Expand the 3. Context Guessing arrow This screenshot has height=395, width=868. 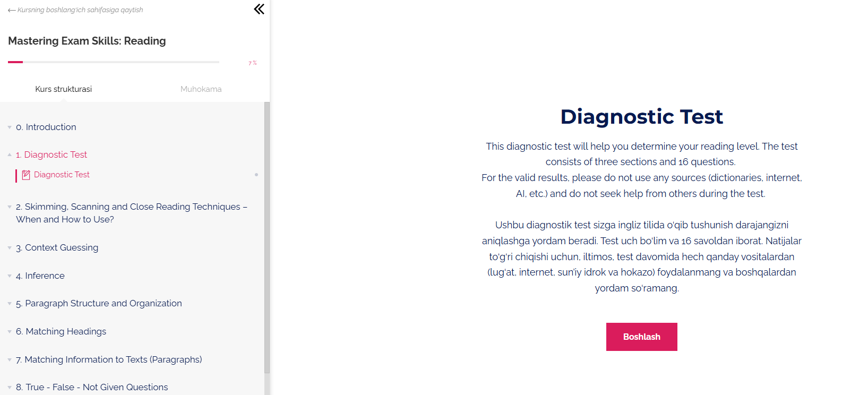coord(10,248)
